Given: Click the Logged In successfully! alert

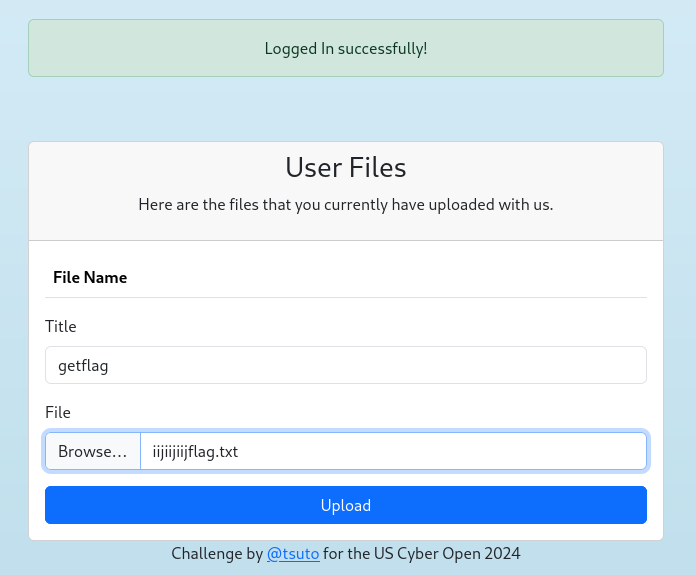Looking at the screenshot, I should pyautogui.click(x=346, y=48).
